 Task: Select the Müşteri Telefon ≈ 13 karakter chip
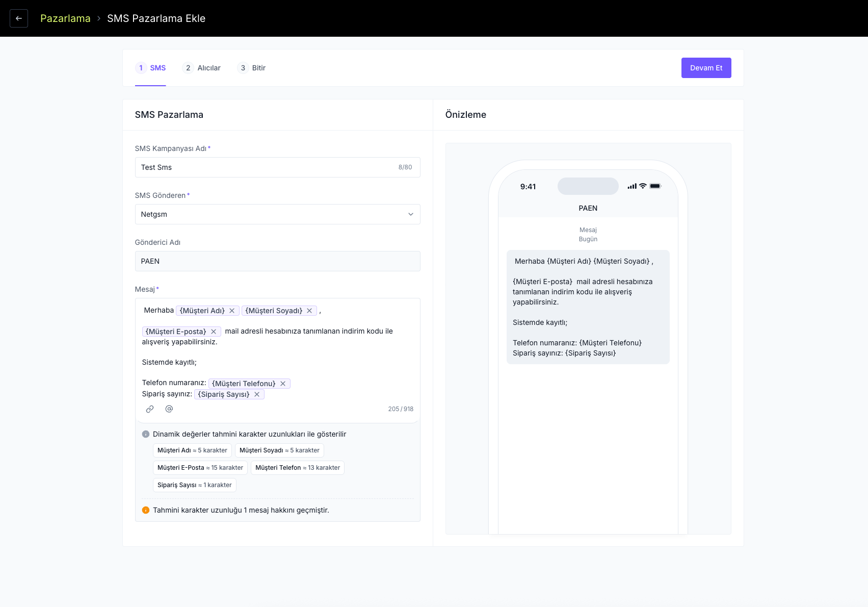click(x=298, y=468)
